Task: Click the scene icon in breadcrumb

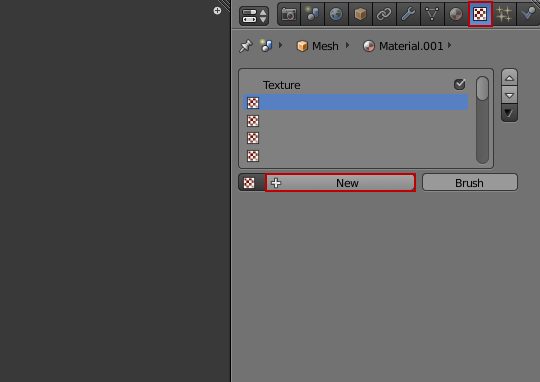Action: tap(266, 45)
